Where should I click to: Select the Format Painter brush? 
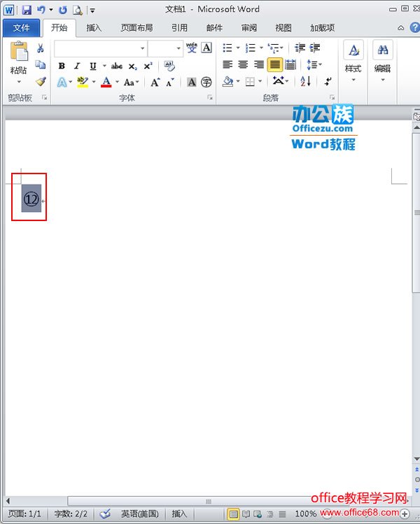[41, 81]
